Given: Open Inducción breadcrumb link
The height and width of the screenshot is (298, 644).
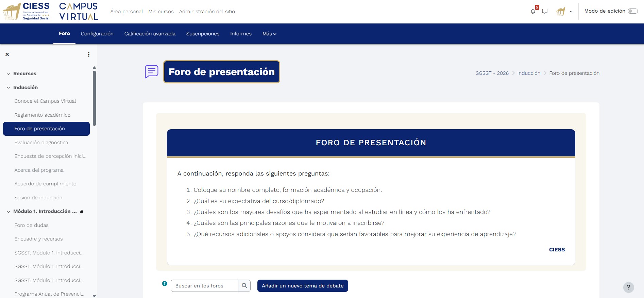Looking at the screenshot, I should pos(529,73).
